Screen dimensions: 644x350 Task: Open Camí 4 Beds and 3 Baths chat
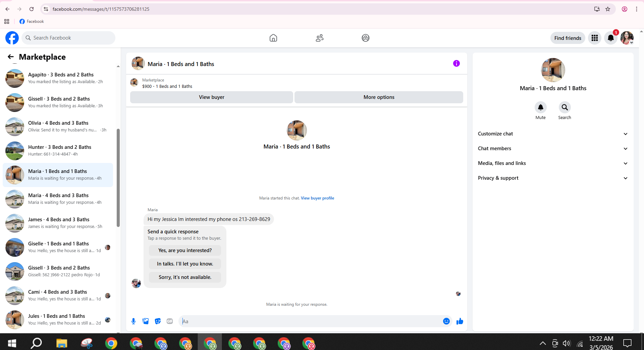click(58, 295)
